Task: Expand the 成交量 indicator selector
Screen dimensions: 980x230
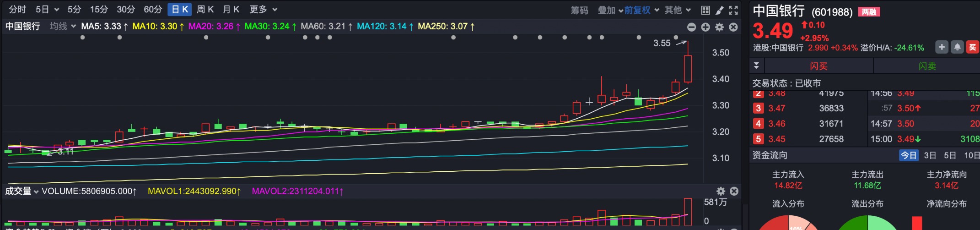Action: click(x=22, y=191)
